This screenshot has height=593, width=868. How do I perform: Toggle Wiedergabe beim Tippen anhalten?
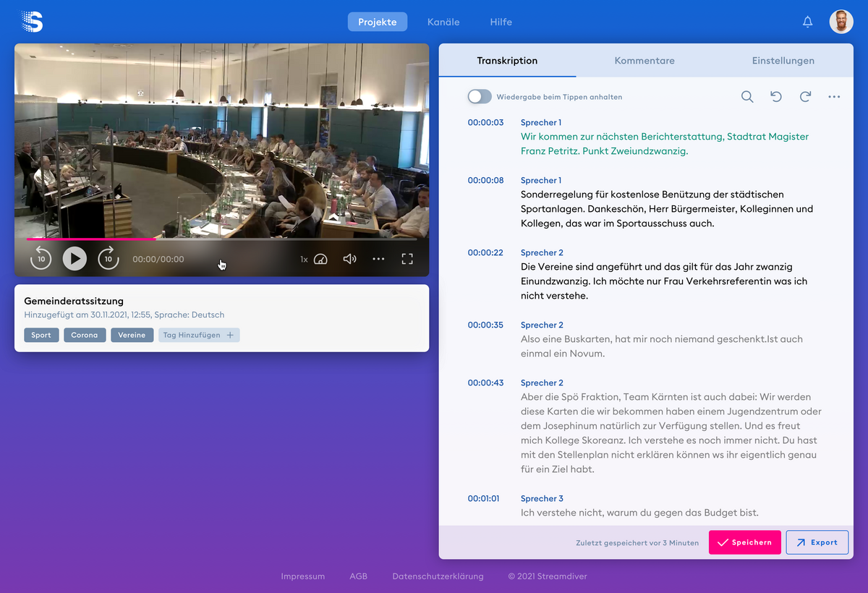[480, 97]
